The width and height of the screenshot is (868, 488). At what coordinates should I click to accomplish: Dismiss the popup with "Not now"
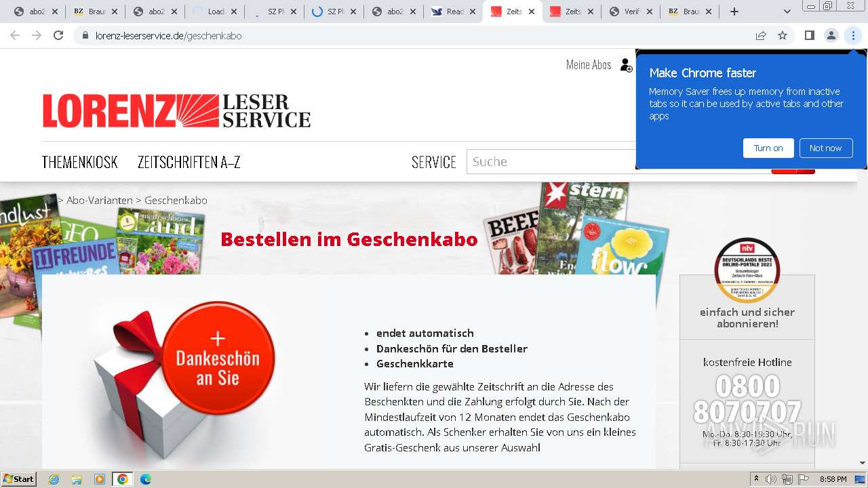(x=825, y=148)
